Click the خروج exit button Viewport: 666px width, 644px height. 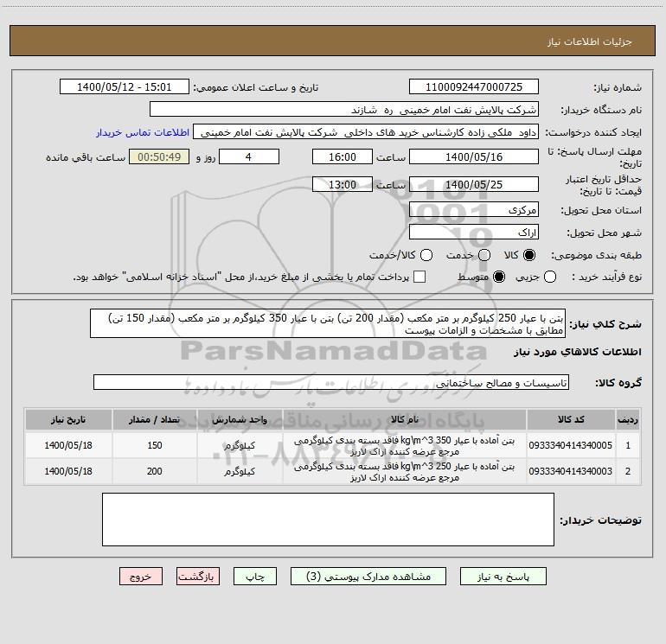[x=141, y=577]
